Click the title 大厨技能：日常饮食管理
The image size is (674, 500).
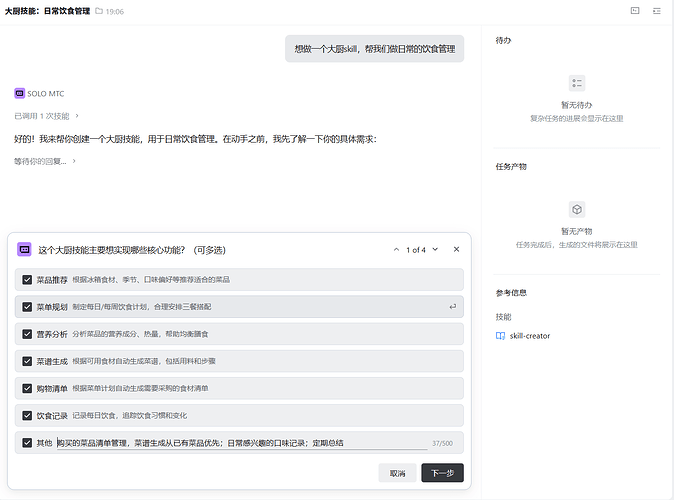point(47,11)
